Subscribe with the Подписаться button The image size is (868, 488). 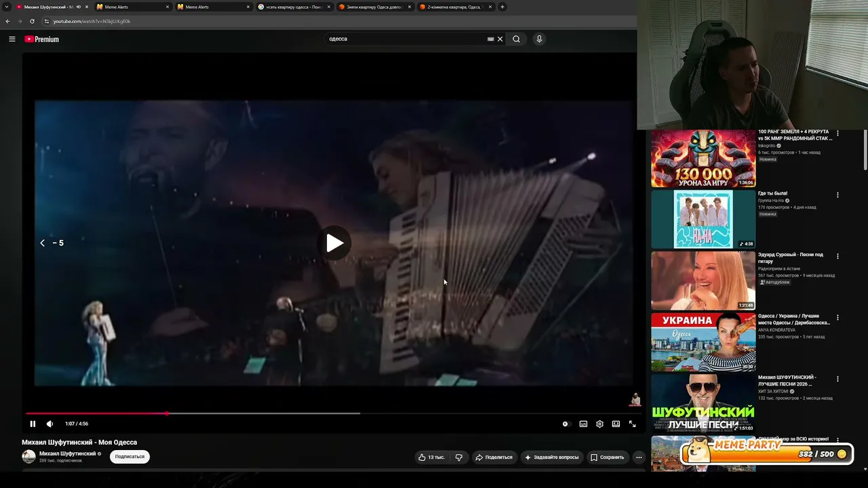pos(130,457)
